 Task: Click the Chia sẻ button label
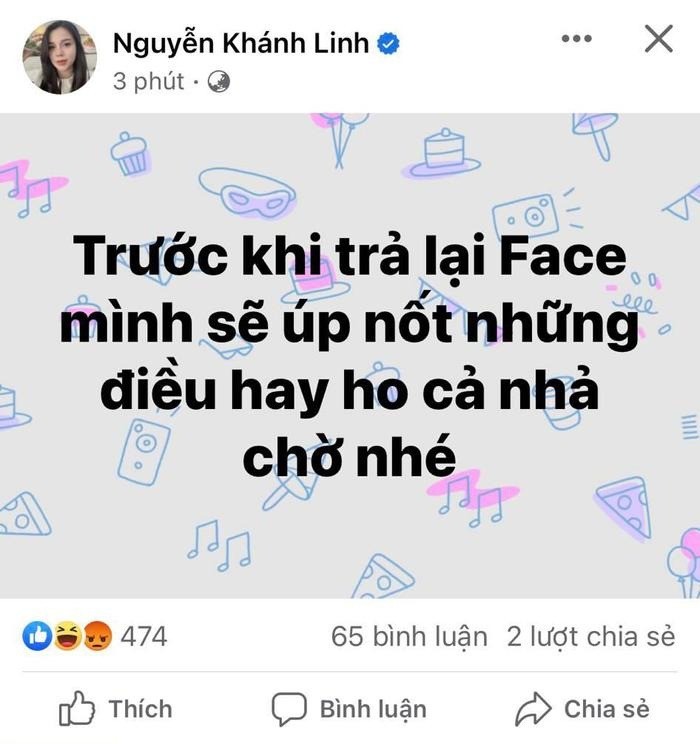click(606, 709)
